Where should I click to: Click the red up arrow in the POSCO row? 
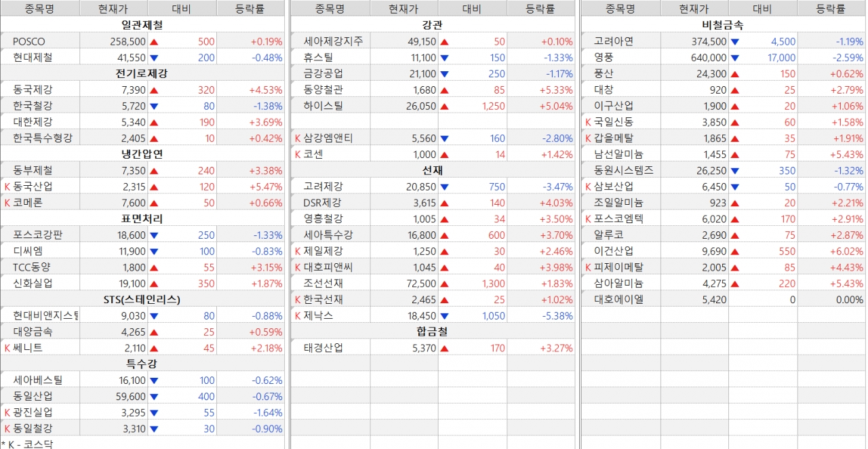pyautogui.click(x=153, y=41)
